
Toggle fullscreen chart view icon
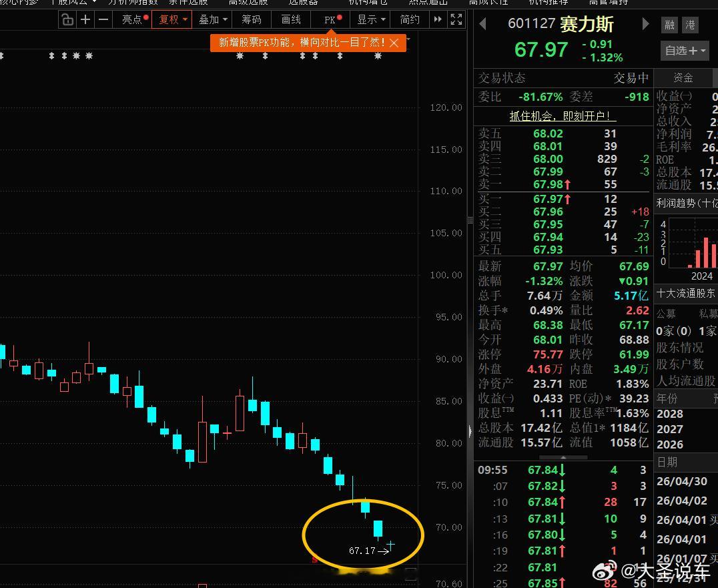tap(456, 20)
